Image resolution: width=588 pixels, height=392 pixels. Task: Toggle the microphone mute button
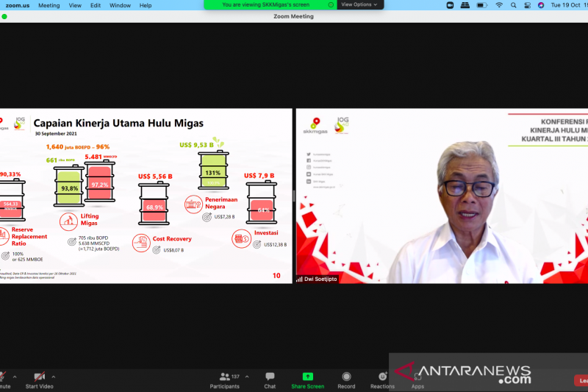coord(4,380)
